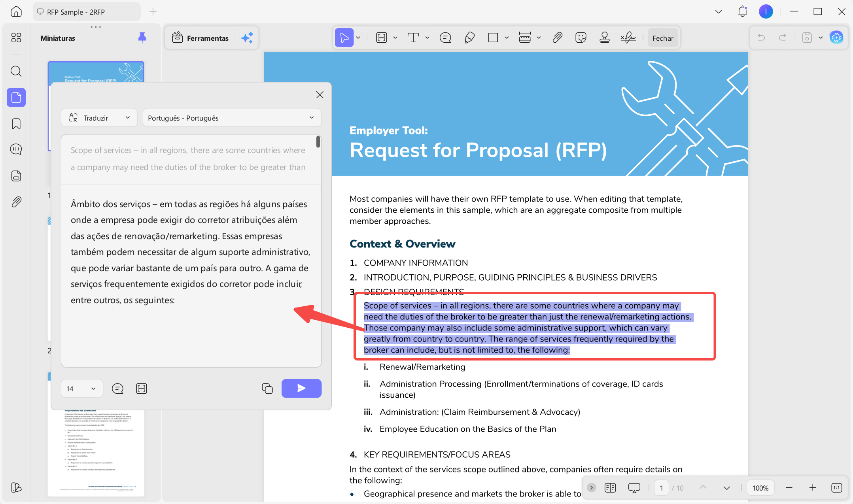Click the 100% zoom level field
Viewport: 853px width, 504px height.
(760, 488)
